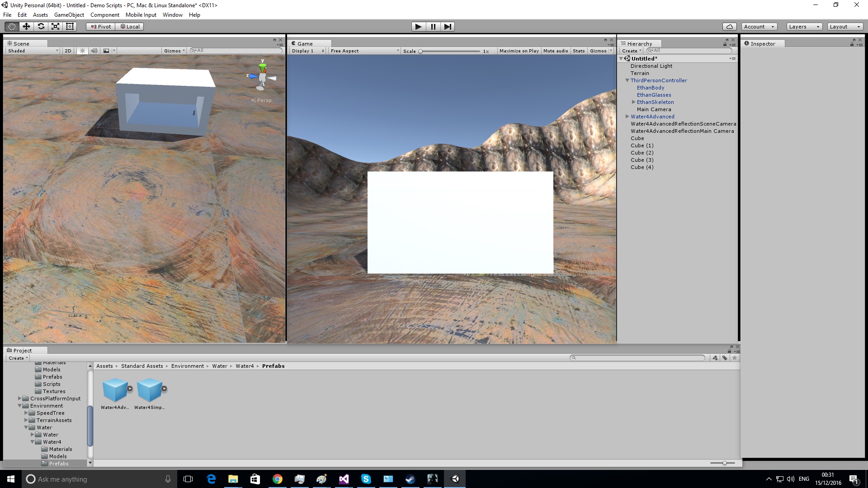Open Chrome from taskbar
This screenshot has width=868, height=488.
pos(278,479)
